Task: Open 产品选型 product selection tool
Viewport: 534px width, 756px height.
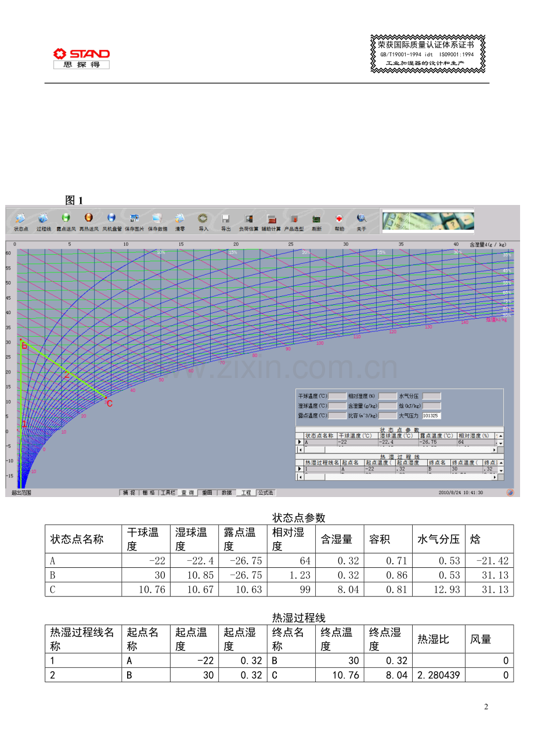Action: click(294, 221)
